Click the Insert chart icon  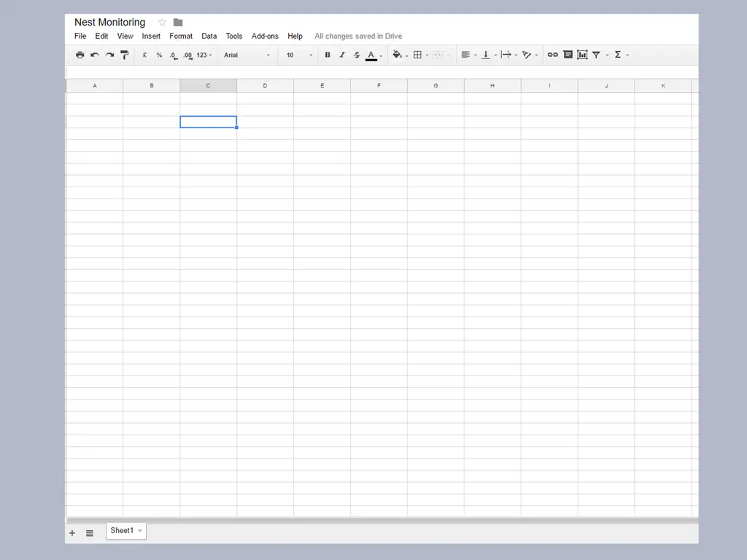pos(582,55)
